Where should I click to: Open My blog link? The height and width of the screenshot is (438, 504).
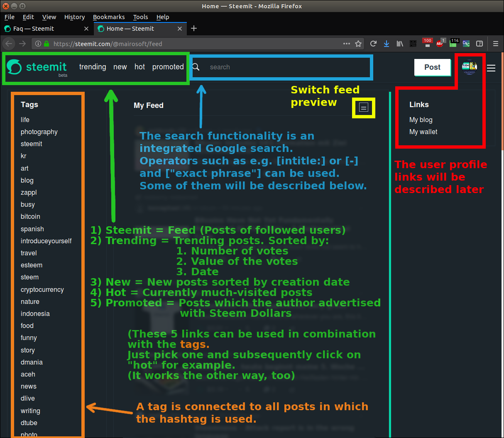(x=421, y=120)
